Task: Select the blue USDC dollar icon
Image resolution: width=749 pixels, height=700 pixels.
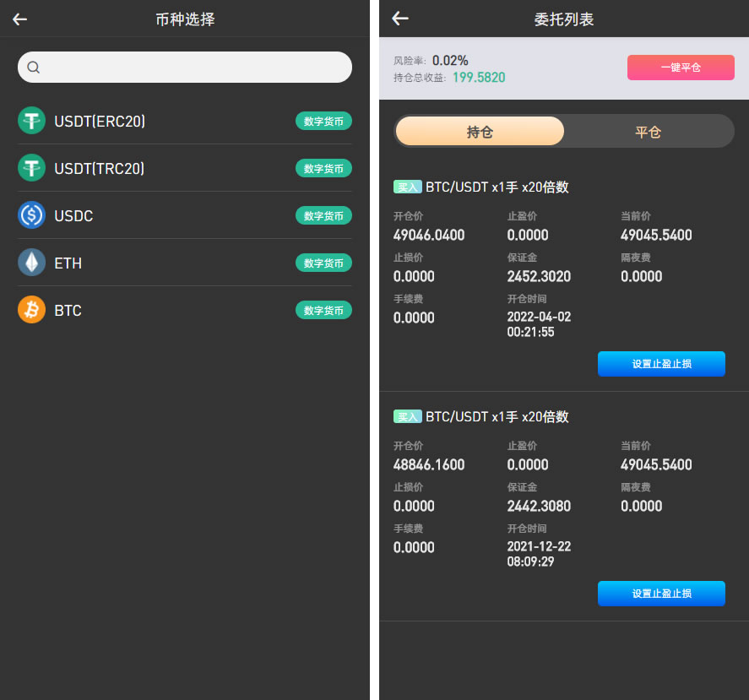Action: tap(31, 215)
